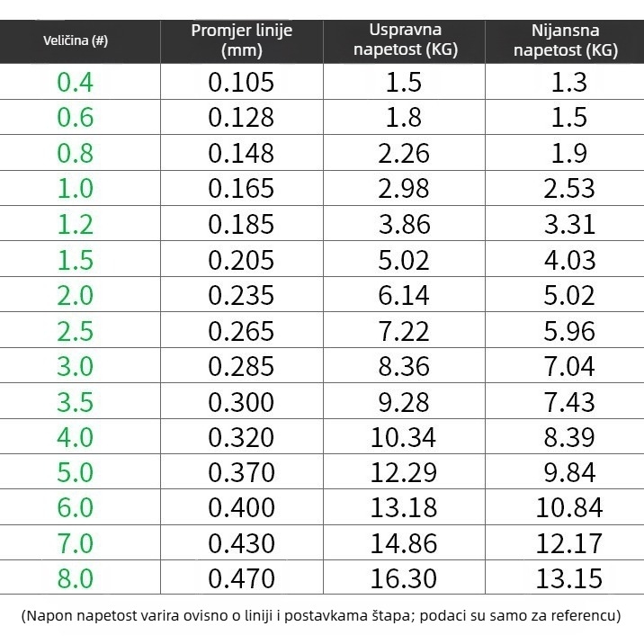Click the footnote about Napon napetost
This screenshot has width=644, height=644.
coord(321,615)
